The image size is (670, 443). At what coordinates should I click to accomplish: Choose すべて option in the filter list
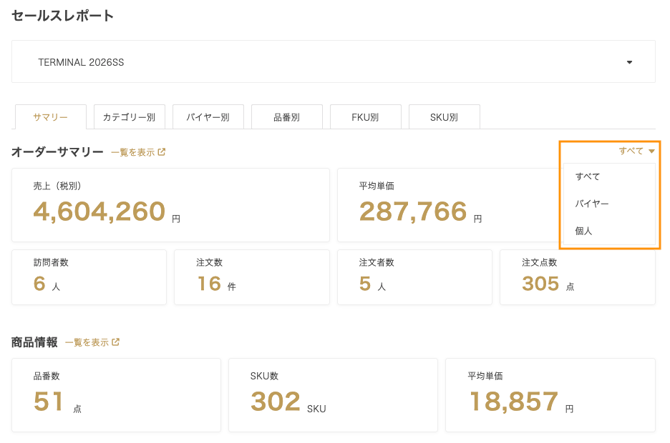(x=588, y=177)
